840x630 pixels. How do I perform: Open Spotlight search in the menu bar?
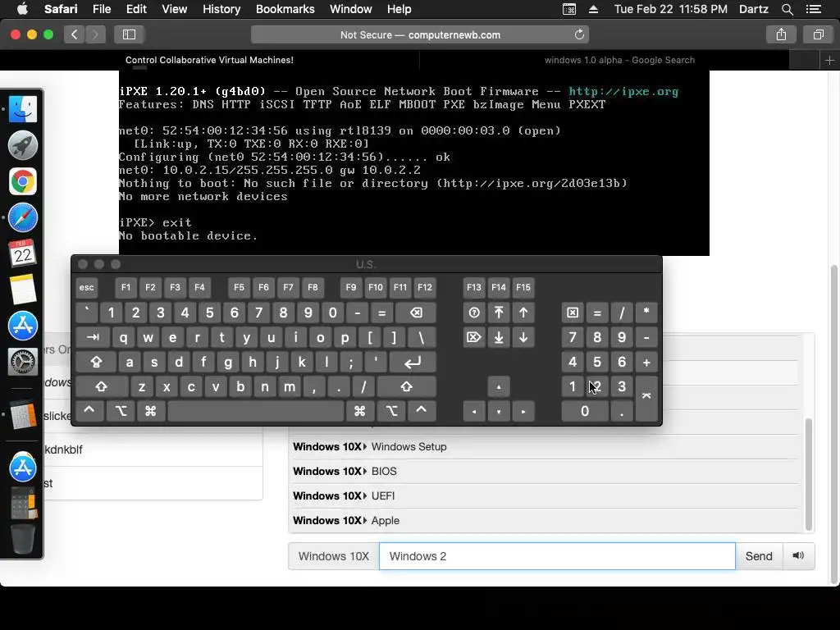(x=787, y=9)
